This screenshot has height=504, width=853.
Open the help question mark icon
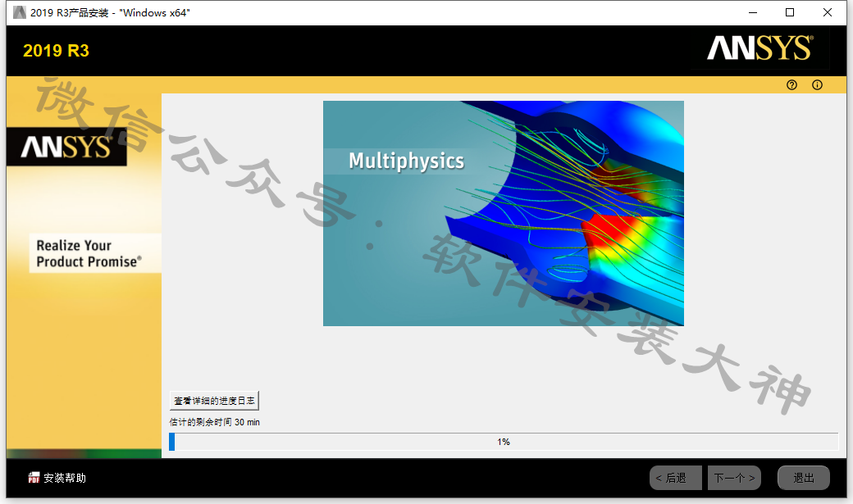point(791,84)
